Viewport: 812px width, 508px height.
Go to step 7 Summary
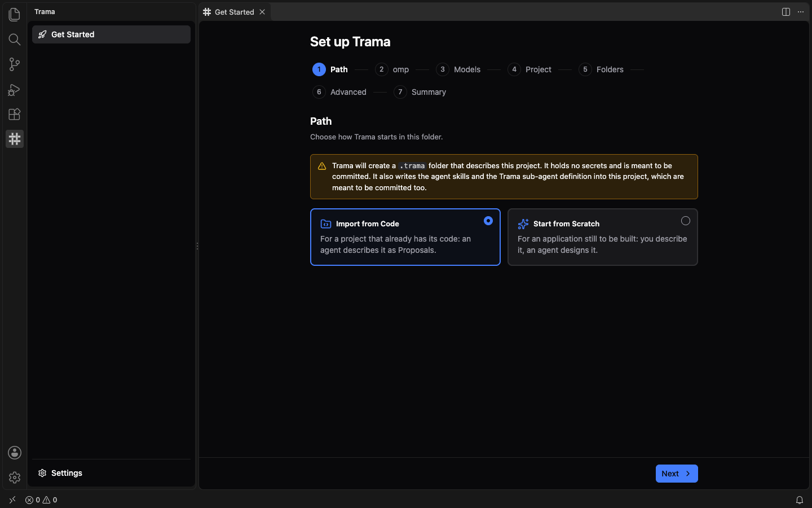[x=420, y=92]
